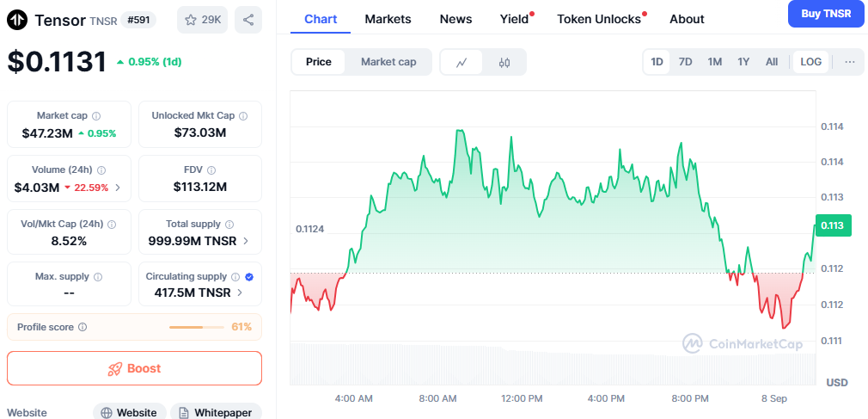Click the $47.23M market cap value
The image size is (868, 419).
tap(47, 133)
